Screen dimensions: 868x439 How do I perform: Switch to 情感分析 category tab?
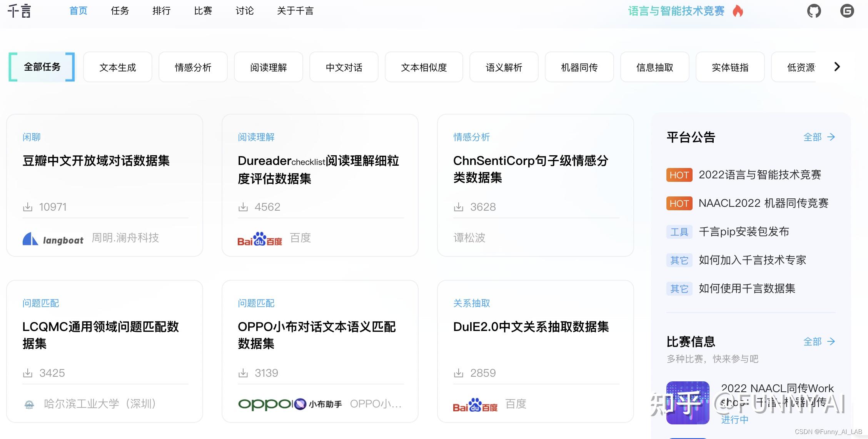coord(193,67)
